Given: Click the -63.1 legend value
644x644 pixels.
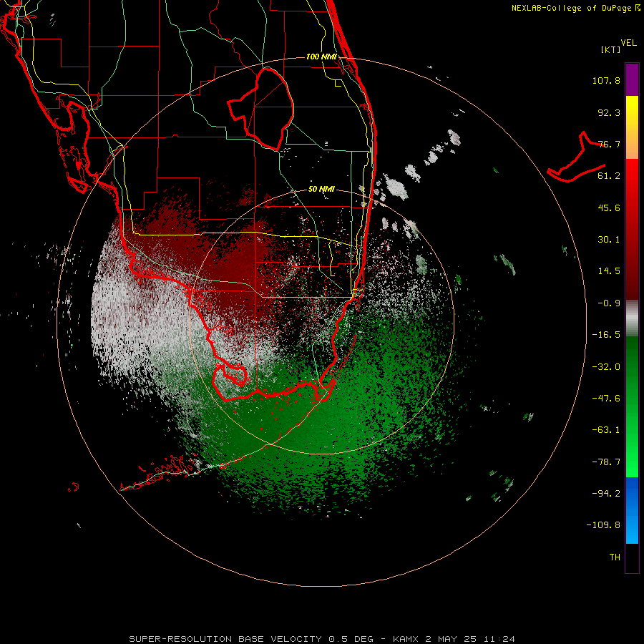Looking at the screenshot, I should coord(606,430).
